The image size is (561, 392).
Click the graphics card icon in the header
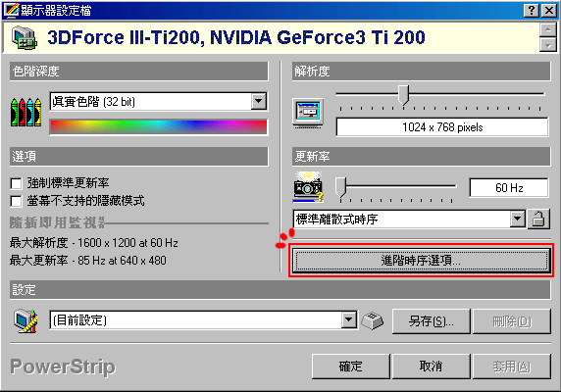(24, 37)
